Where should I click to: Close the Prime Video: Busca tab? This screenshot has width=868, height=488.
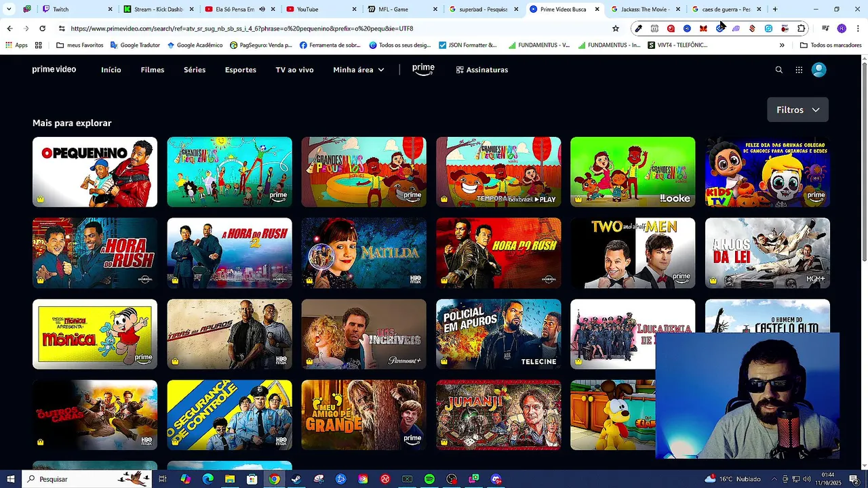tap(597, 9)
